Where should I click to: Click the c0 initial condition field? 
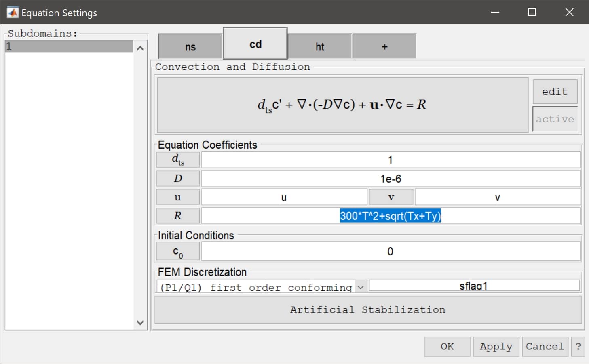pyautogui.click(x=391, y=251)
